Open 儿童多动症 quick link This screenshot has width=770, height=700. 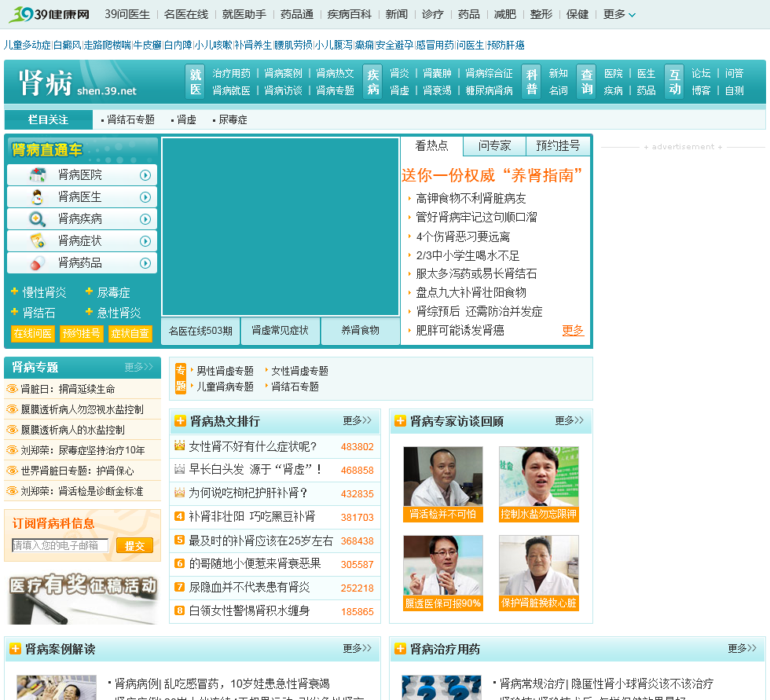tap(27, 45)
